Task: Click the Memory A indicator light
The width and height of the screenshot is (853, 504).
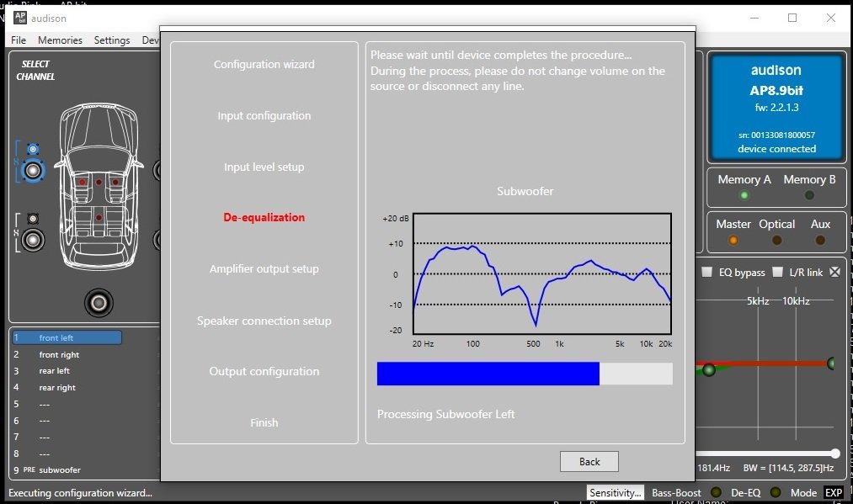Action: pyautogui.click(x=744, y=195)
